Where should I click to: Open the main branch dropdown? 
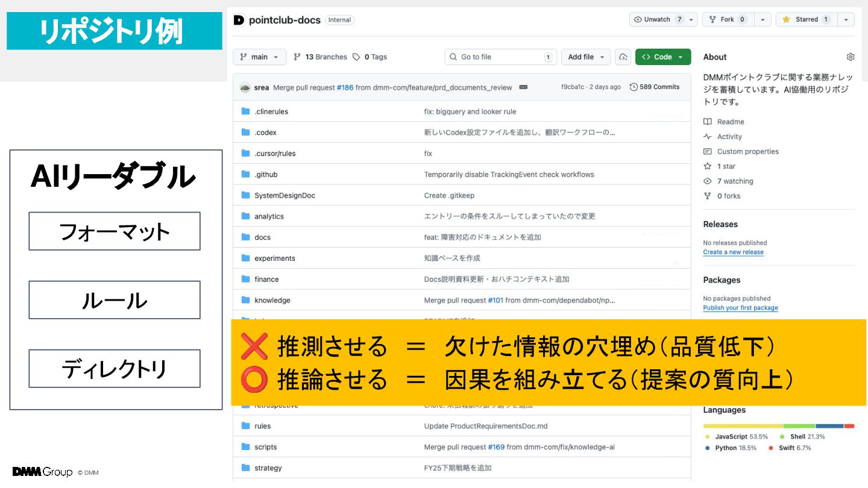[x=260, y=57]
